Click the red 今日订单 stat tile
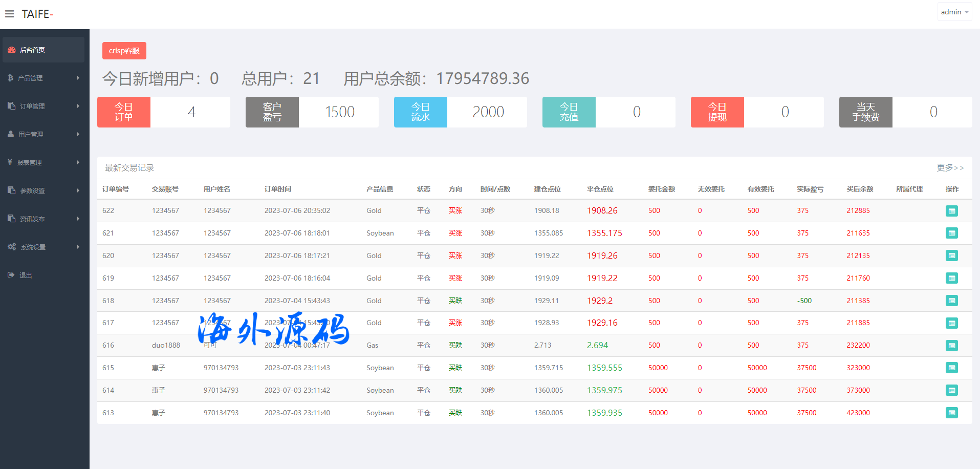The image size is (980, 469). pyautogui.click(x=124, y=112)
